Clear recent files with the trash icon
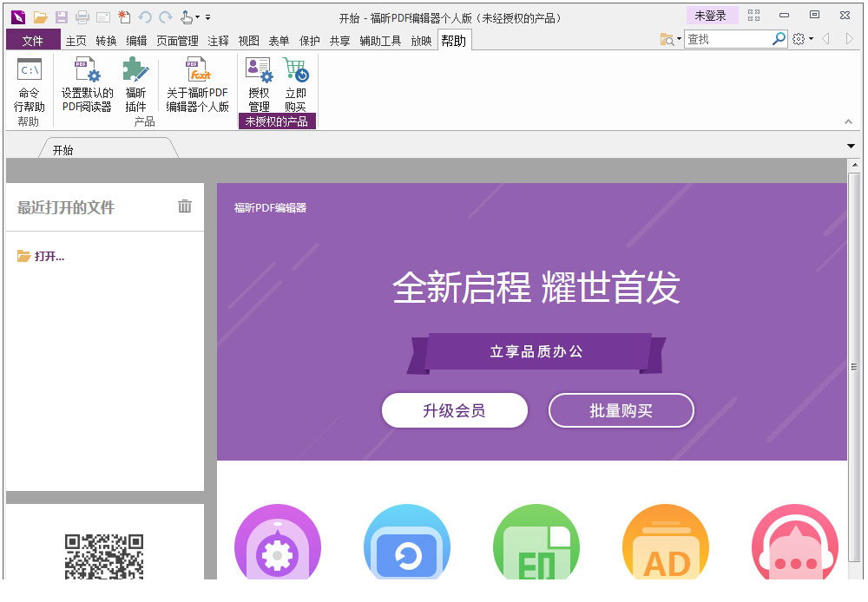The height and width of the screenshot is (602, 868). (x=184, y=206)
